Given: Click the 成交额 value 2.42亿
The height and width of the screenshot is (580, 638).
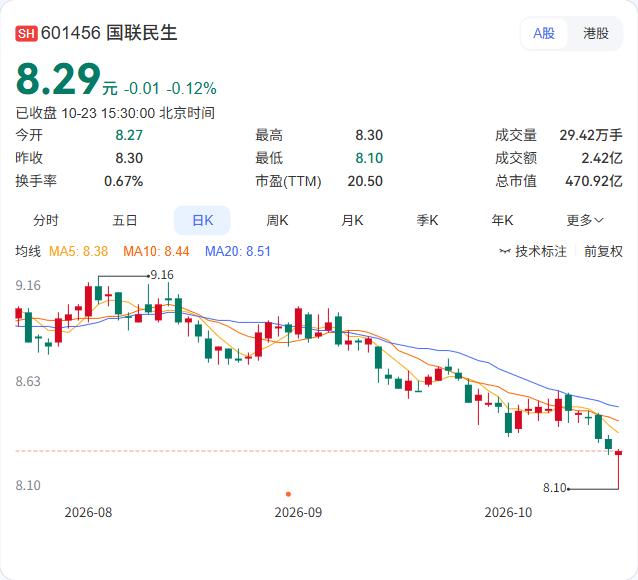Looking at the screenshot, I should point(602,158).
